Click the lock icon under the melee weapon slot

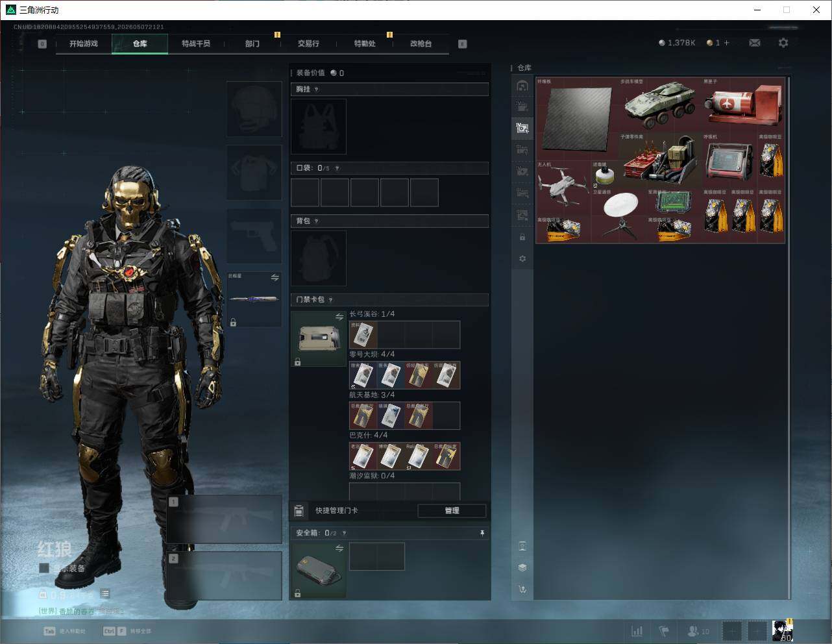(x=233, y=322)
